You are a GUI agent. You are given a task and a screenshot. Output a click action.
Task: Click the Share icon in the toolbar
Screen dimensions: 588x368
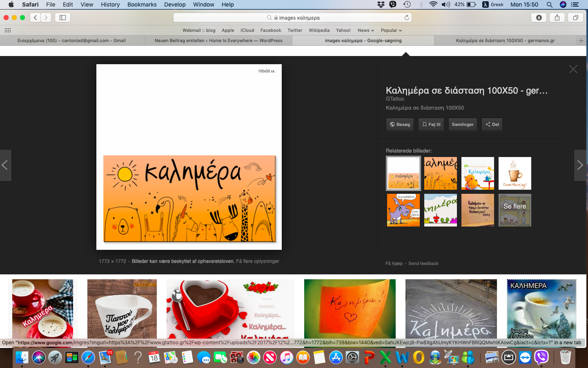557,18
